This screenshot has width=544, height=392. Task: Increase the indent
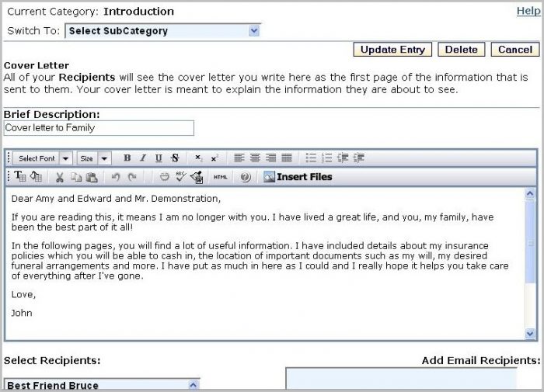(359, 158)
